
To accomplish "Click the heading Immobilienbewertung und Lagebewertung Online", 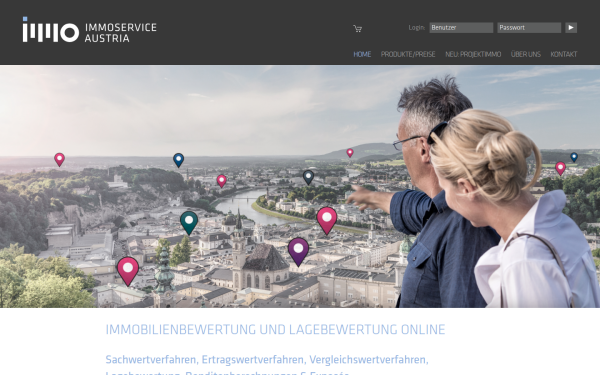I will [275, 329].
